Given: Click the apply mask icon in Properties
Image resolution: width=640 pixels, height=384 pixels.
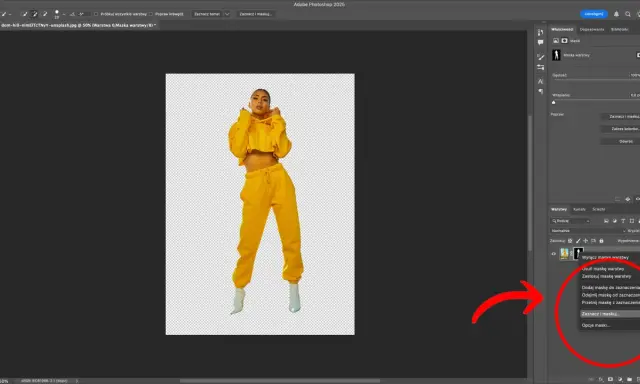Looking at the screenshot, I should [628, 199].
